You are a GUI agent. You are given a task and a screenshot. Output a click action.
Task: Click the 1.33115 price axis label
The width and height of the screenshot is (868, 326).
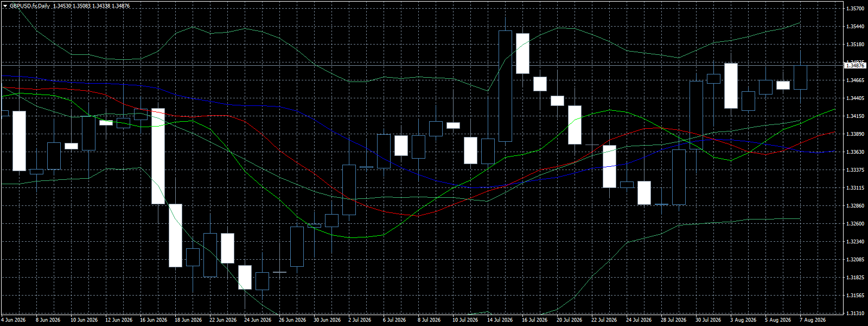click(855, 188)
